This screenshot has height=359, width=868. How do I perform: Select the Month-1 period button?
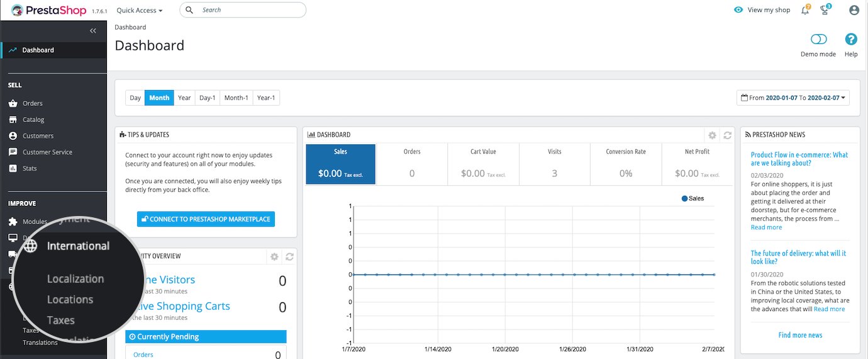pyautogui.click(x=236, y=98)
